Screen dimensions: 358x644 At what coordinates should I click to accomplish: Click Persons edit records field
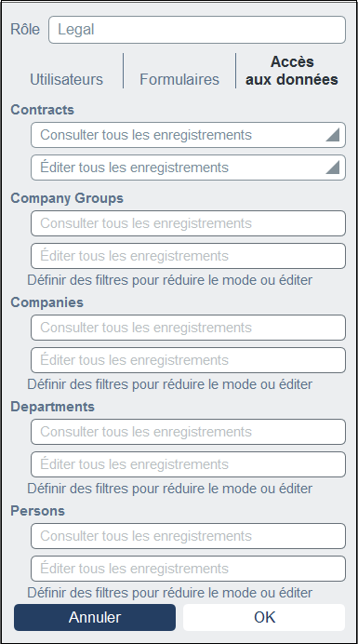coord(188,569)
